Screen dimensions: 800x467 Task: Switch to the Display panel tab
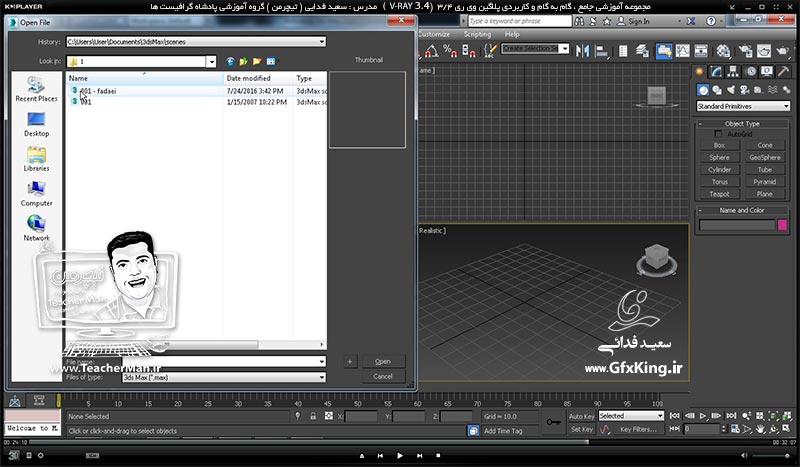[x=767, y=71]
